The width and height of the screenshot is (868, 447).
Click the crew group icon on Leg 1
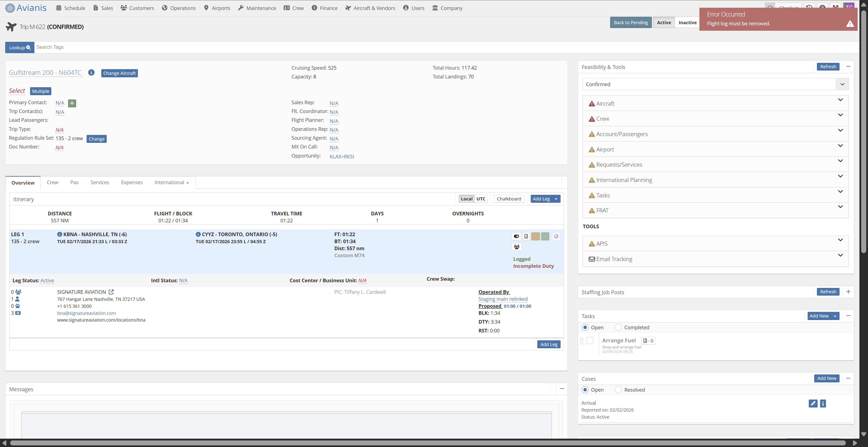click(x=516, y=247)
